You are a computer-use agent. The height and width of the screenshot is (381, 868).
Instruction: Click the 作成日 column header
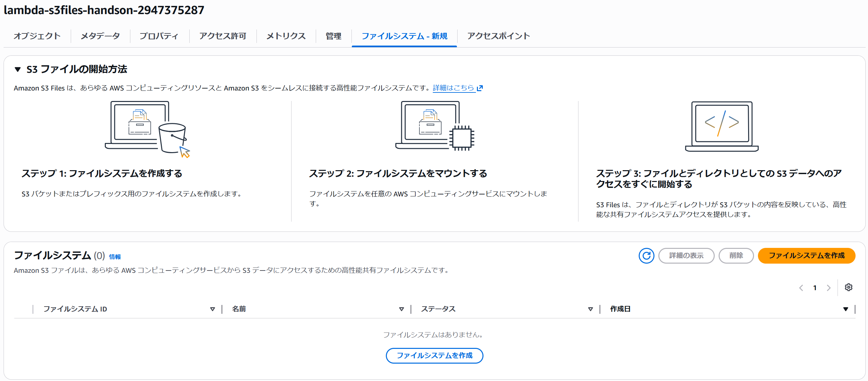coord(620,309)
